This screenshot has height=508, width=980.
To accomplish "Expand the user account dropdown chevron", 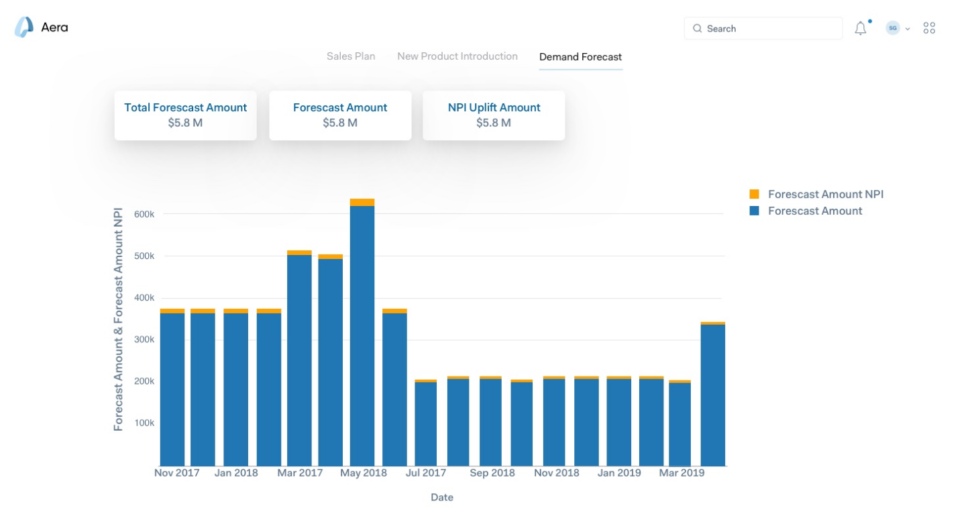I will coord(908,29).
